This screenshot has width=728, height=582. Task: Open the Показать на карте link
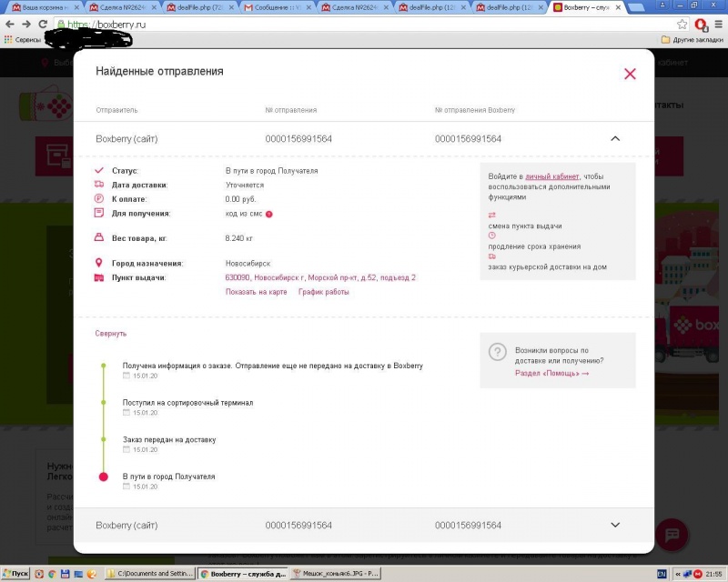click(256, 292)
